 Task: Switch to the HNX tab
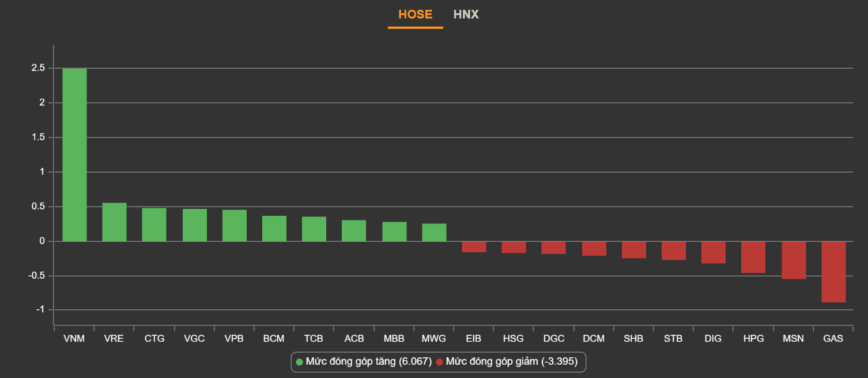coord(466,14)
